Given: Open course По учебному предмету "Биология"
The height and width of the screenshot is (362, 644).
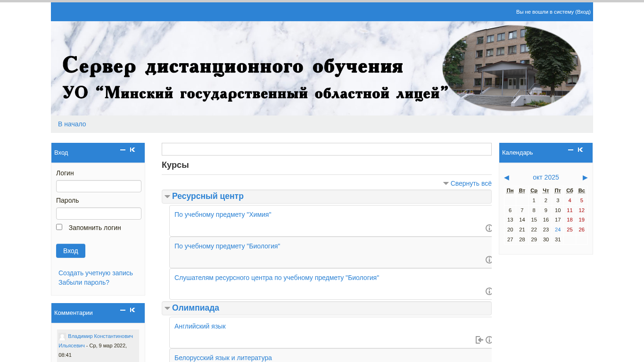Looking at the screenshot, I should pyautogui.click(x=227, y=246).
